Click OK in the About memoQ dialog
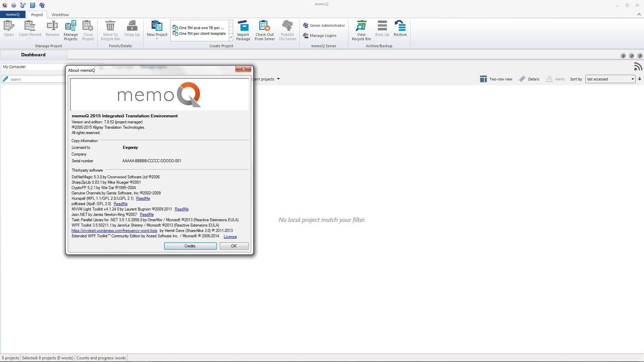Viewport: 644px width, 362px height. tap(234, 246)
